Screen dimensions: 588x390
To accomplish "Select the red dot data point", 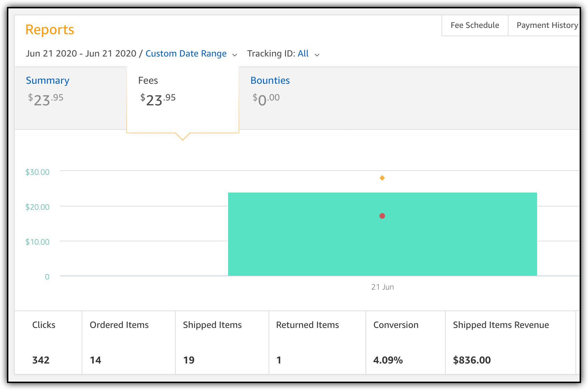I will (382, 216).
